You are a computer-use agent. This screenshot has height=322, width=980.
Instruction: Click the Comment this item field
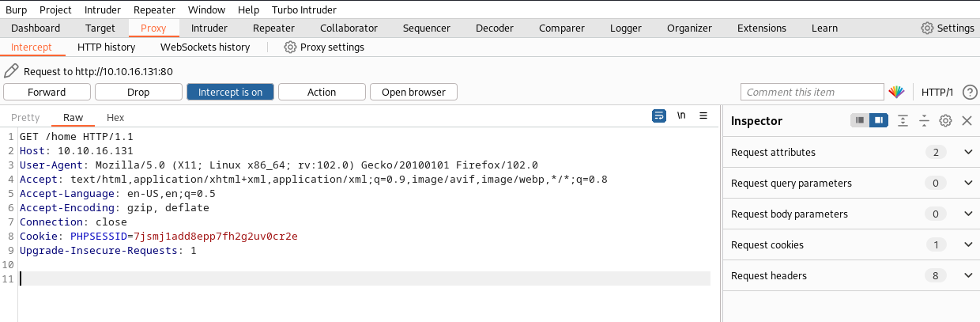click(x=812, y=92)
